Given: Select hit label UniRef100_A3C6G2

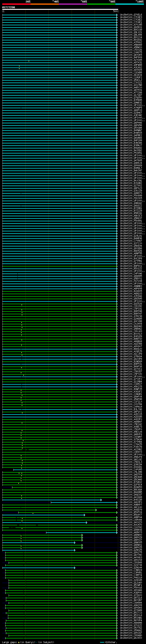Looking at the screenshot, I should point(131,67).
